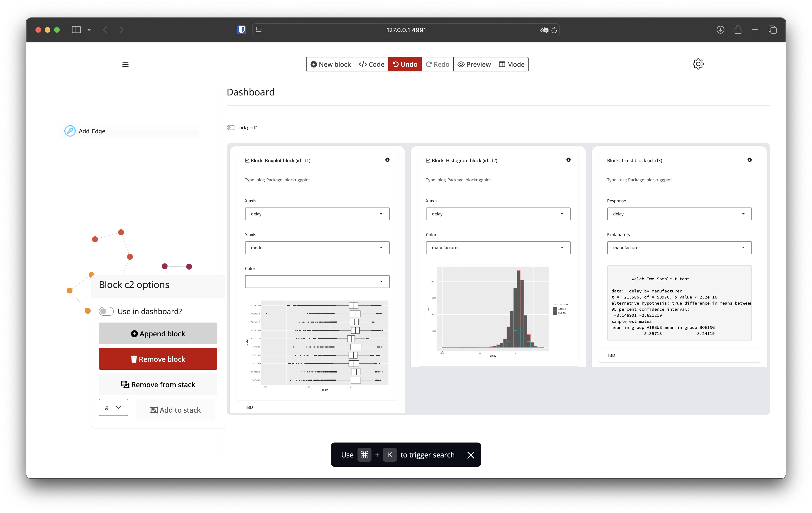
Task: Toggle the Lock grid switch
Action: (231, 128)
